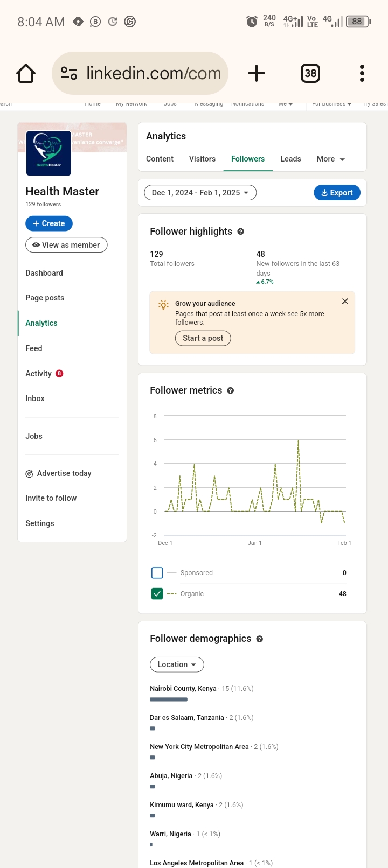The image size is (388, 868).
Task: Open the date range dropdown
Action: 200,193
